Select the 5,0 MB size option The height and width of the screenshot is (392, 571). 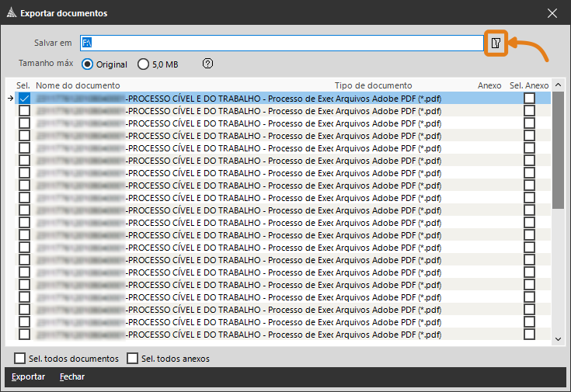[144, 64]
